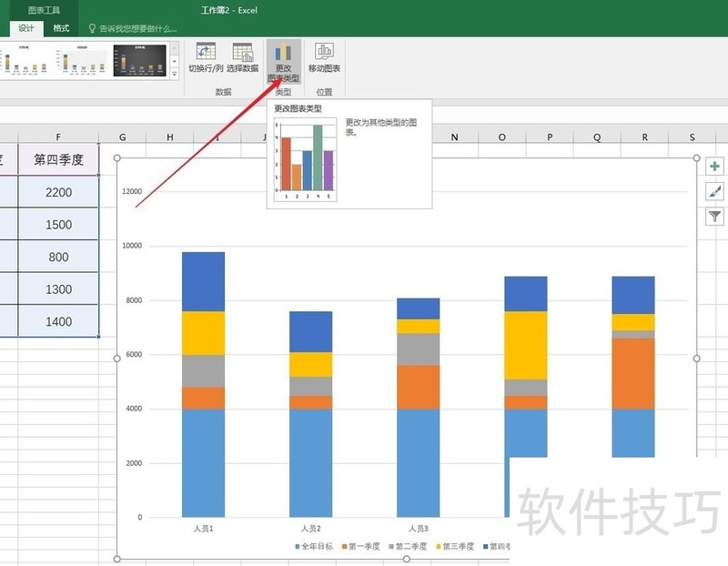Click the cell containing 1500

coord(58,224)
